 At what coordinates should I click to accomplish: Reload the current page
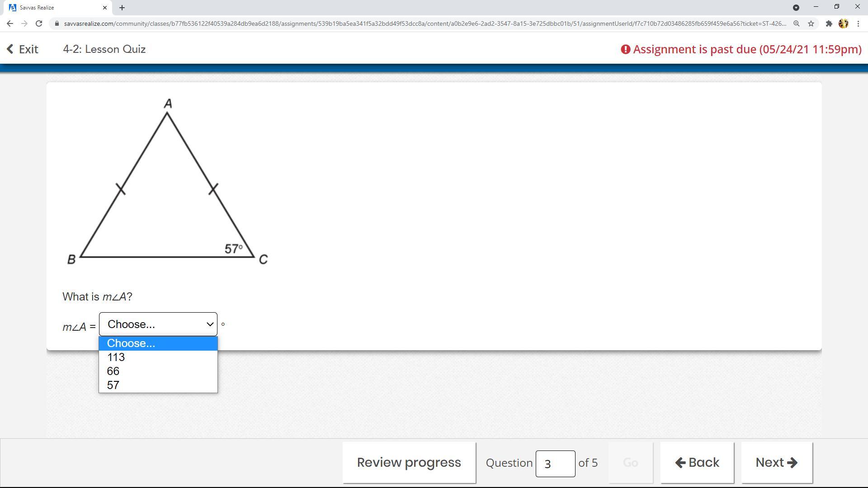point(39,23)
